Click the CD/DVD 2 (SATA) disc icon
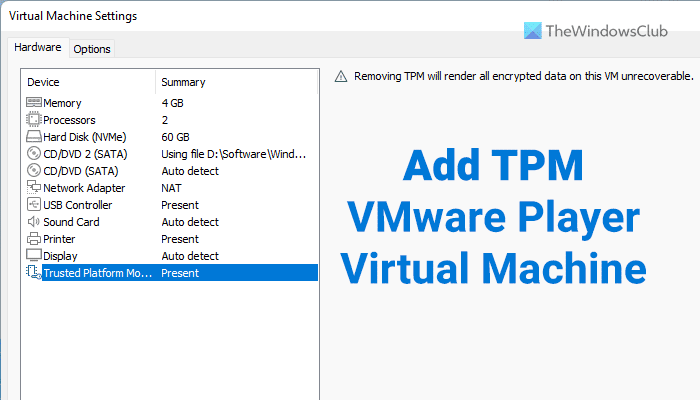700x400 pixels. click(x=33, y=153)
